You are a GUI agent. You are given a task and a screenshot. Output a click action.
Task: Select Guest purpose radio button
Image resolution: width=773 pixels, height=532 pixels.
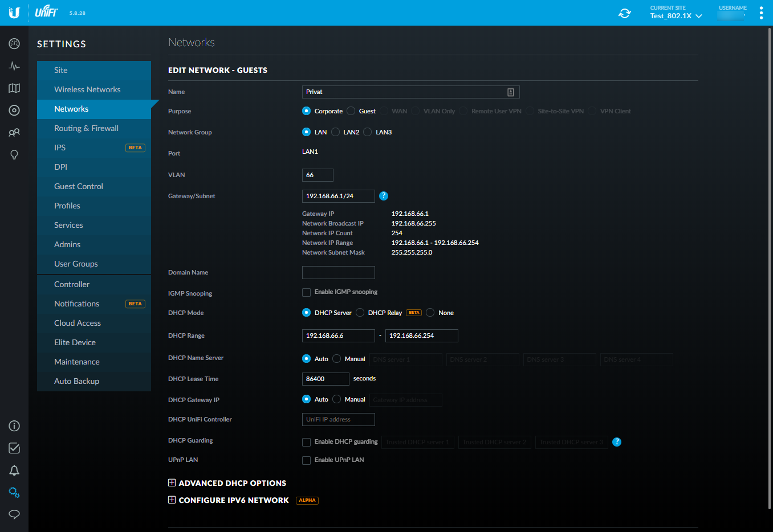click(351, 111)
